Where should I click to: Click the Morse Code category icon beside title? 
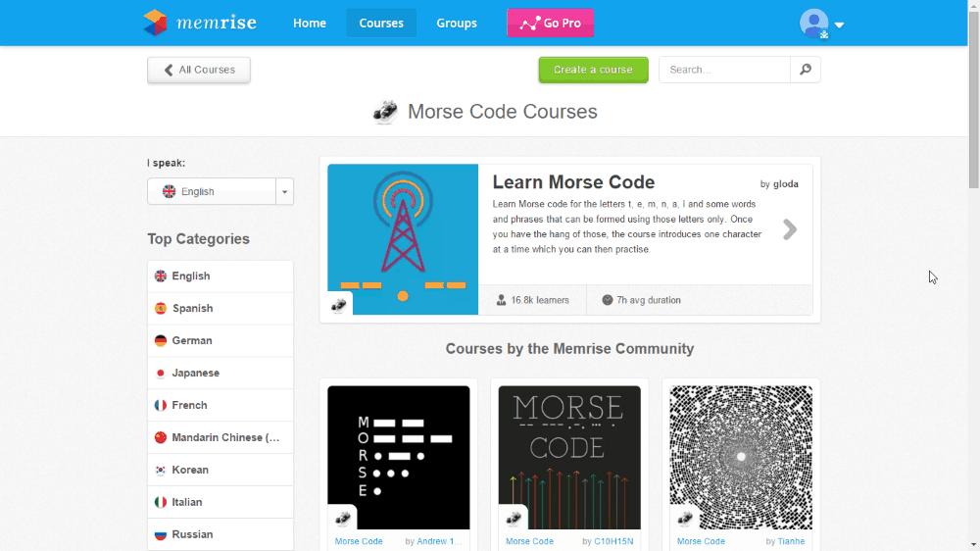[385, 112]
